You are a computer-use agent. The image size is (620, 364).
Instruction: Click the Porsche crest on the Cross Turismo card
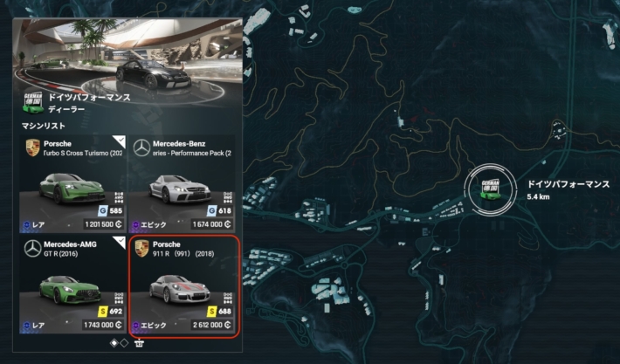[x=32, y=148]
